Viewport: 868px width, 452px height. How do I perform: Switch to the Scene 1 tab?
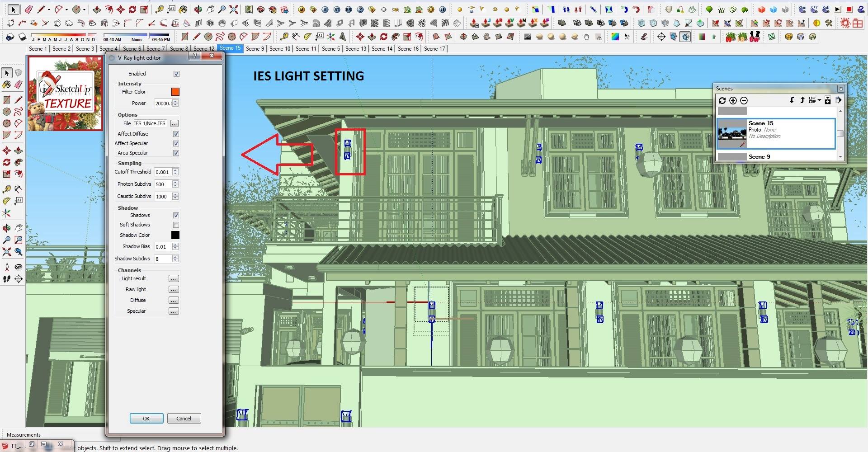click(38, 48)
